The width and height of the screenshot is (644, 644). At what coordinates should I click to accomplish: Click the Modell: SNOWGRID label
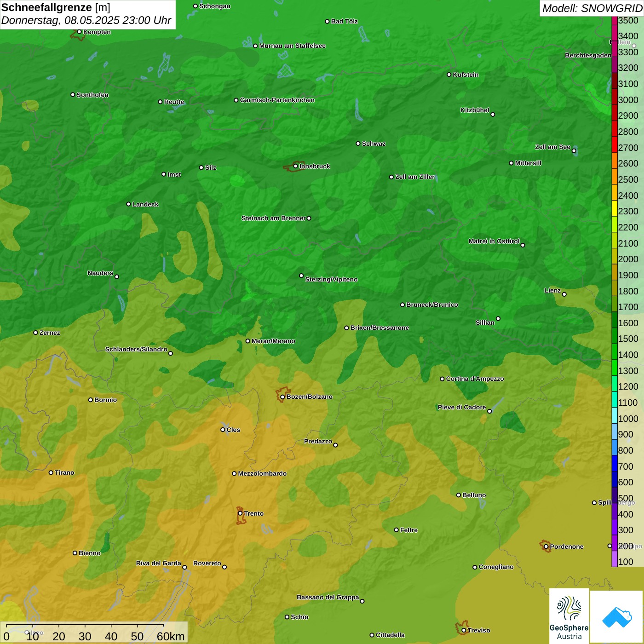coord(592,8)
